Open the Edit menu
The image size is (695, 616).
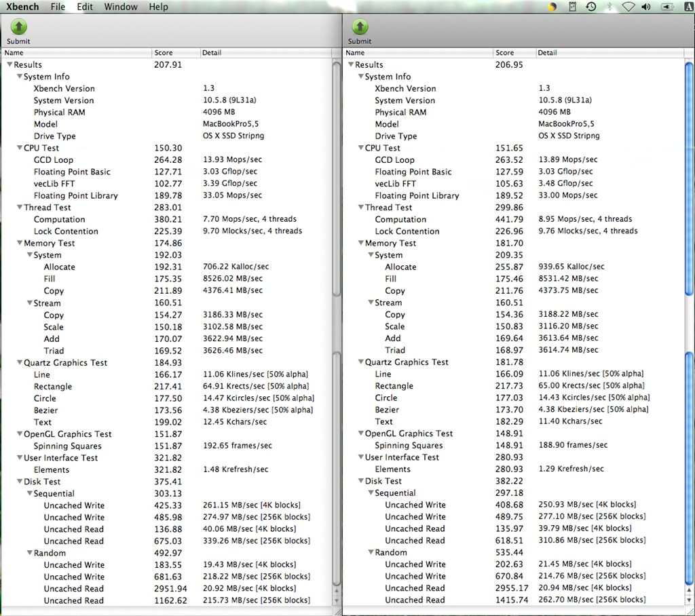point(85,7)
